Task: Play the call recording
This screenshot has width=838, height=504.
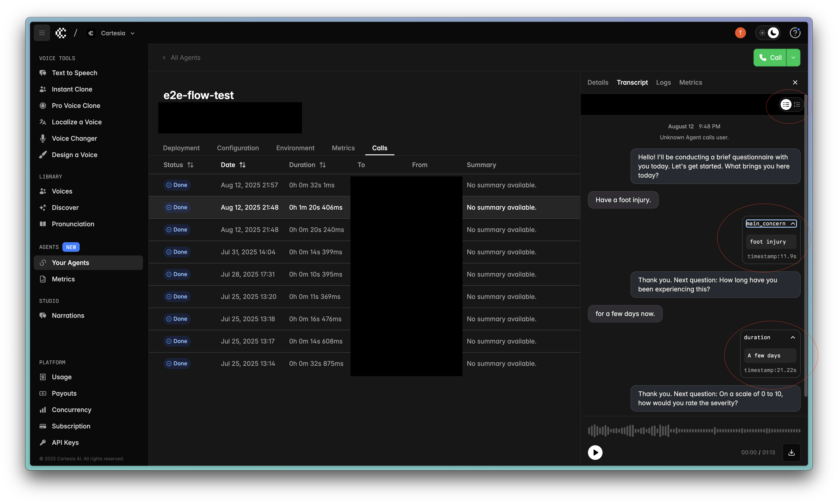Action: tap(595, 452)
